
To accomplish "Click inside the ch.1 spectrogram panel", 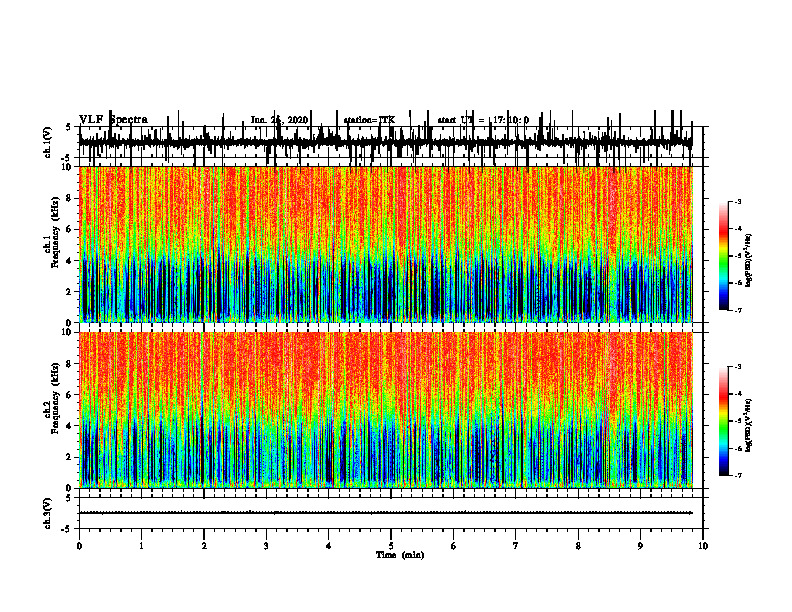I will click(386, 244).
